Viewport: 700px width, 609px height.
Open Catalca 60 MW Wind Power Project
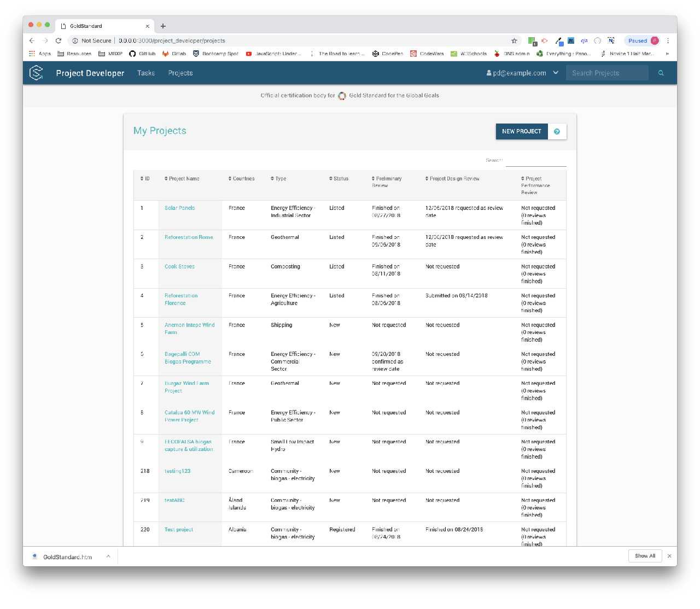click(x=190, y=417)
